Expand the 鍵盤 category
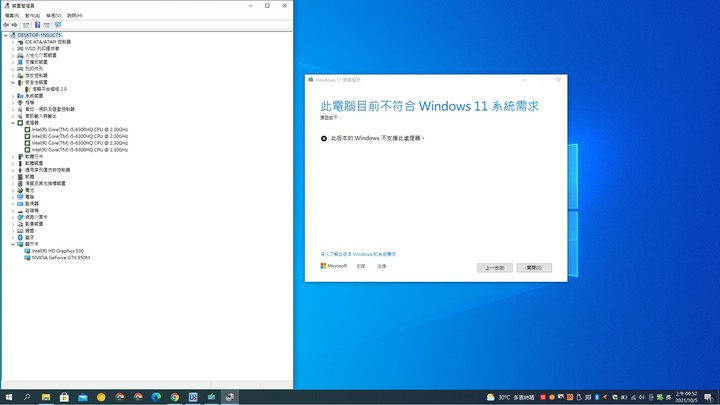The image size is (720, 405). 13,231
